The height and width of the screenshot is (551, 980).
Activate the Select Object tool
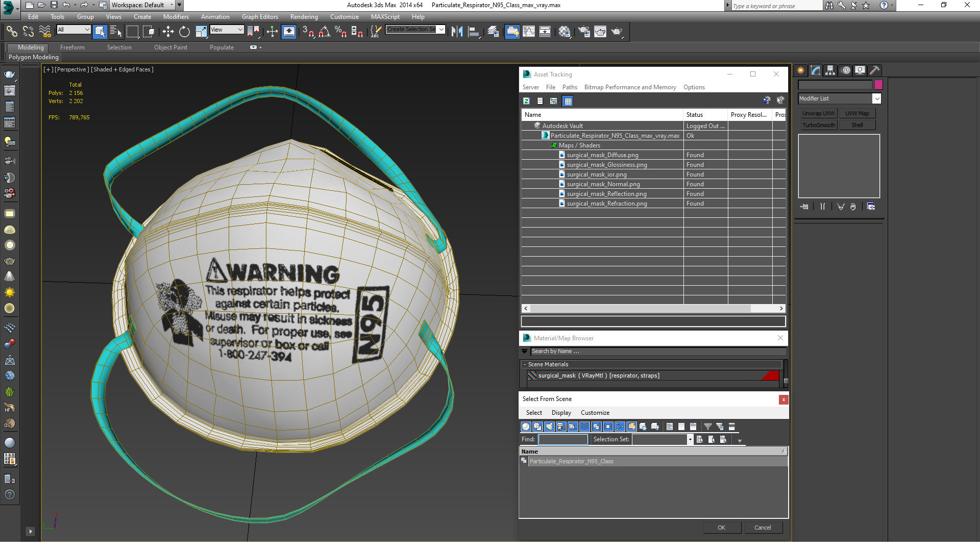(x=100, y=32)
